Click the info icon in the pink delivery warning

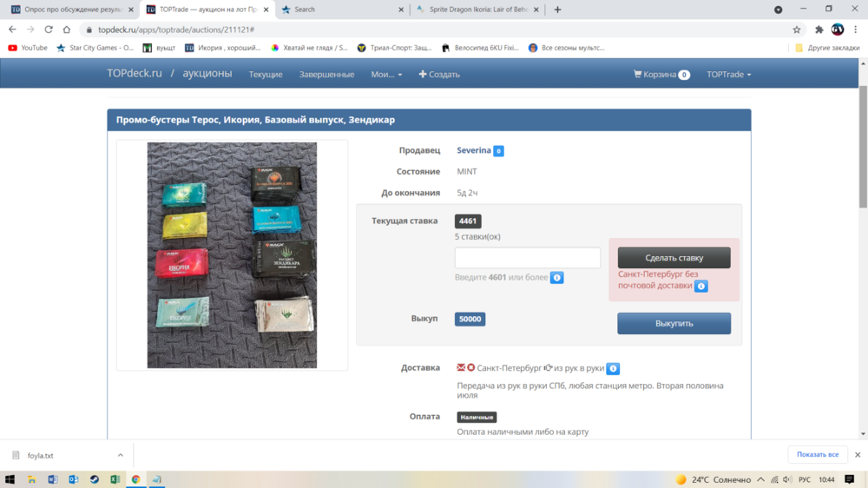pos(701,286)
